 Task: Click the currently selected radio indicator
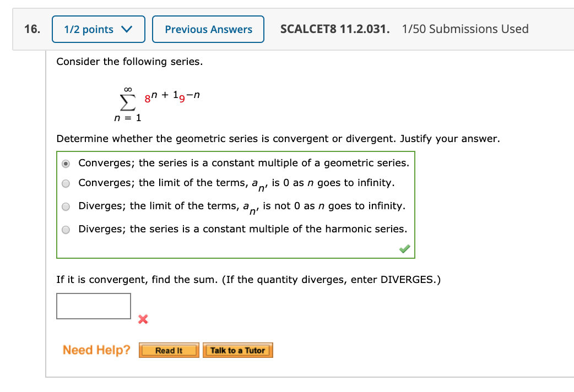(x=66, y=163)
